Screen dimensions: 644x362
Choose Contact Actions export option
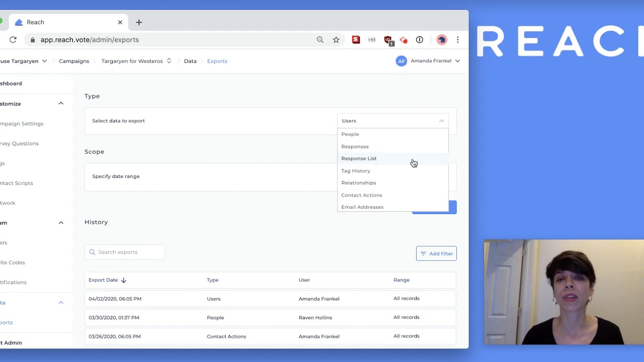[x=392, y=195]
